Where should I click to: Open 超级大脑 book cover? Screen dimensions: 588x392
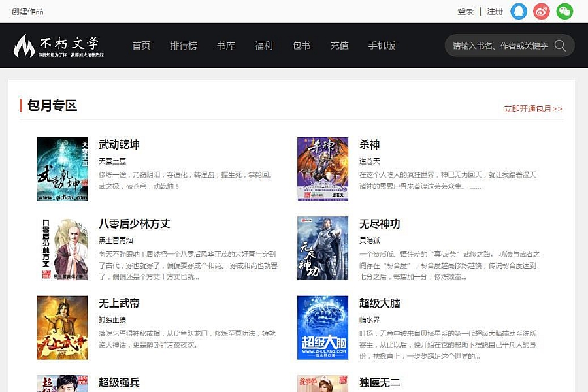(x=323, y=327)
